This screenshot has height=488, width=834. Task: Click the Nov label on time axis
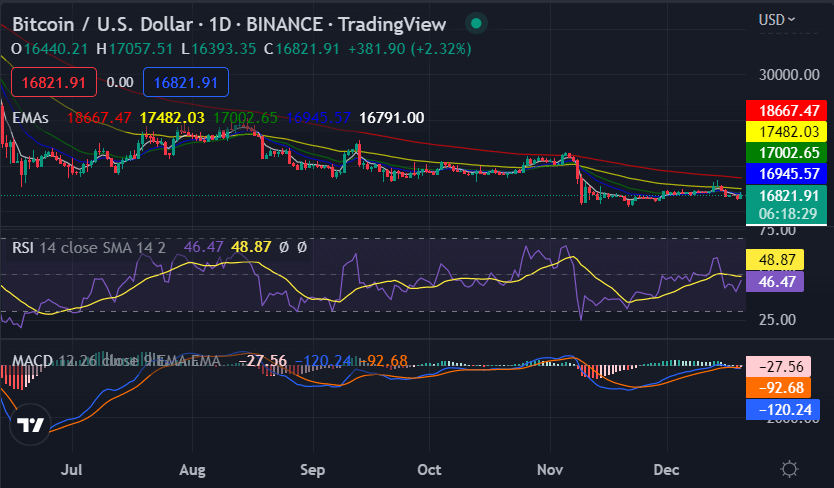tap(549, 469)
